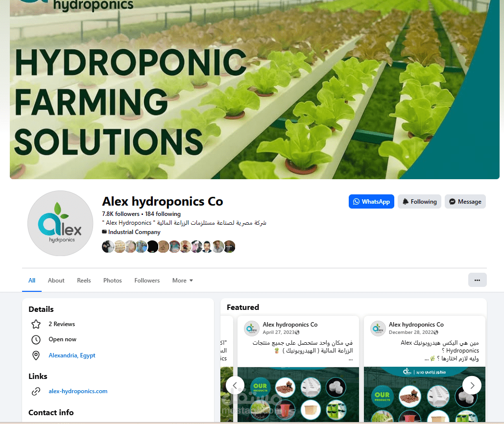The height and width of the screenshot is (424, 504).
Task: Open December 28 post product image
Action: point(425,395)
